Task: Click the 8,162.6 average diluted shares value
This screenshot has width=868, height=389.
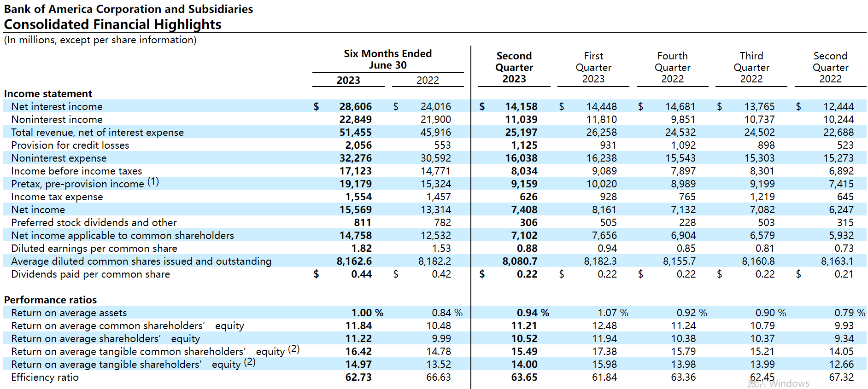Action: coord(354,261)
